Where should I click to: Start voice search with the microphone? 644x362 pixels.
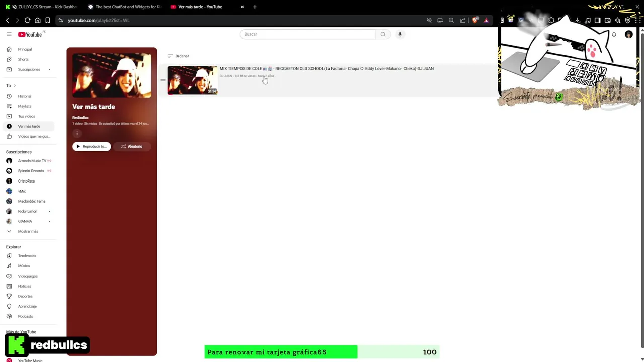pos(400,34)
